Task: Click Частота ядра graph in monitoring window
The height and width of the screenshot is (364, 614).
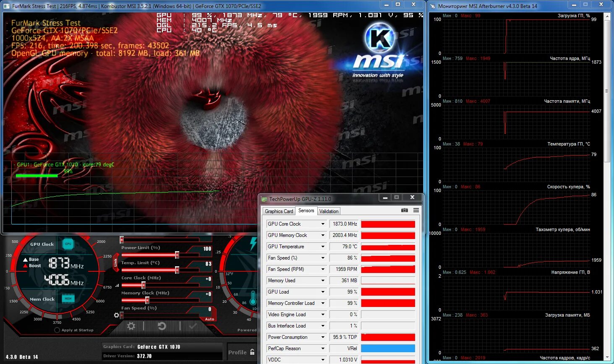Action: coord(516,79)
